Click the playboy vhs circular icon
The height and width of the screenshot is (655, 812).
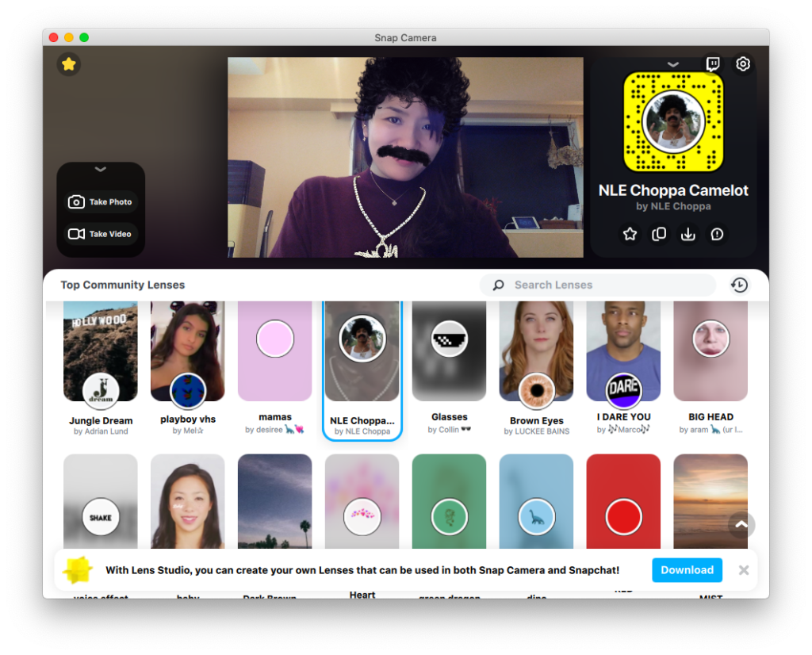187,391
